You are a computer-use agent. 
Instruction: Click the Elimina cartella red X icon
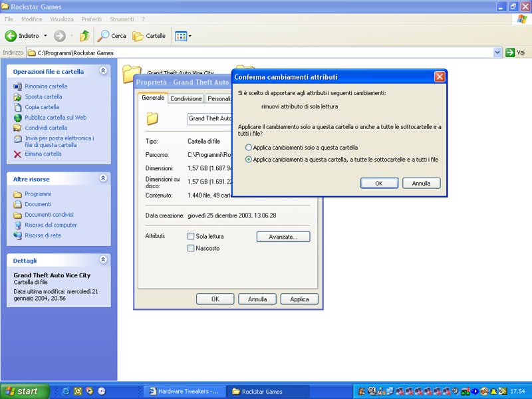(18, 154)
